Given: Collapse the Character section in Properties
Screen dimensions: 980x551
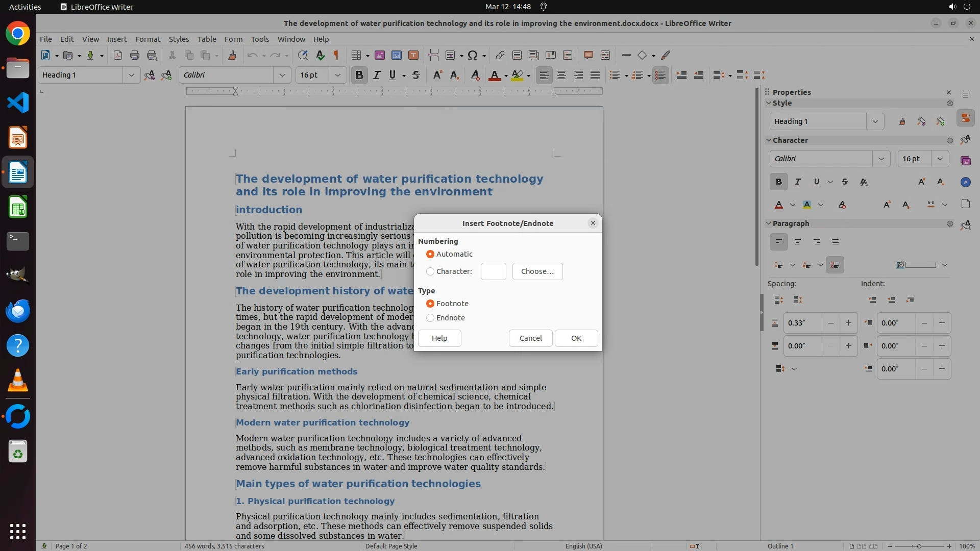Looking at the screenshot, I should pyautogui.click(x=769, y=140).
